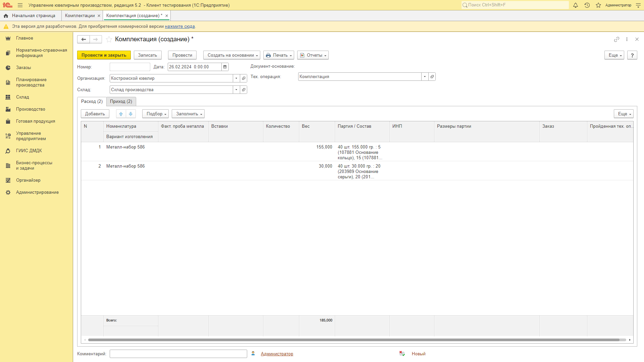The width and height of the screenshot is (644, 362).
Task: Open the 1C main menu hamburger icon
Action: point(20,5)
